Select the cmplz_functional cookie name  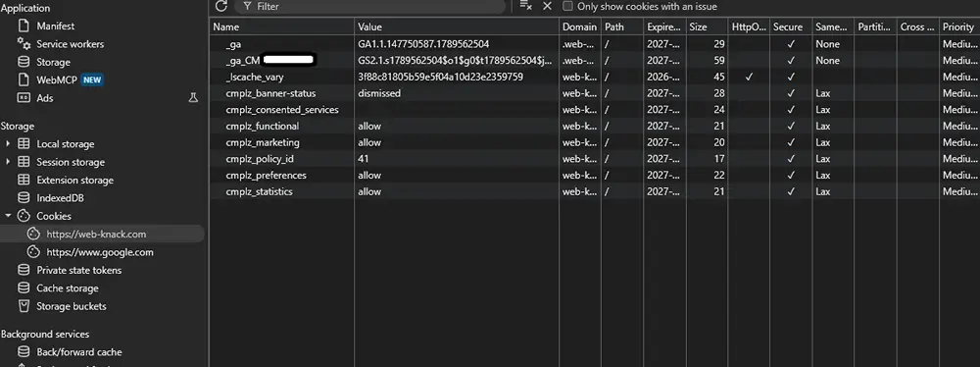tap(263, 126)
